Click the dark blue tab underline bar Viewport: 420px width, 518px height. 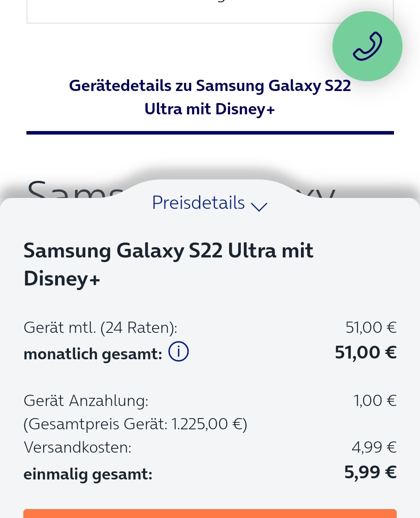(x=210, y=133)
